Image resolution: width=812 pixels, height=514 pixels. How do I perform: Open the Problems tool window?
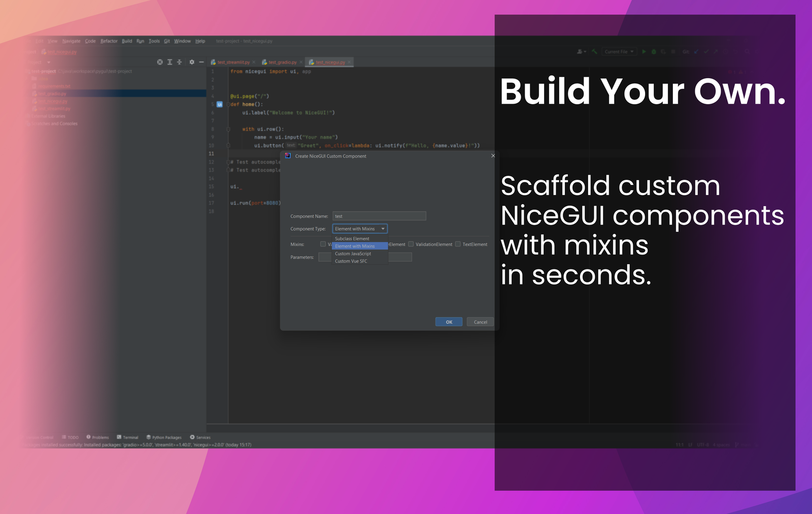click(x=97, y=437)
